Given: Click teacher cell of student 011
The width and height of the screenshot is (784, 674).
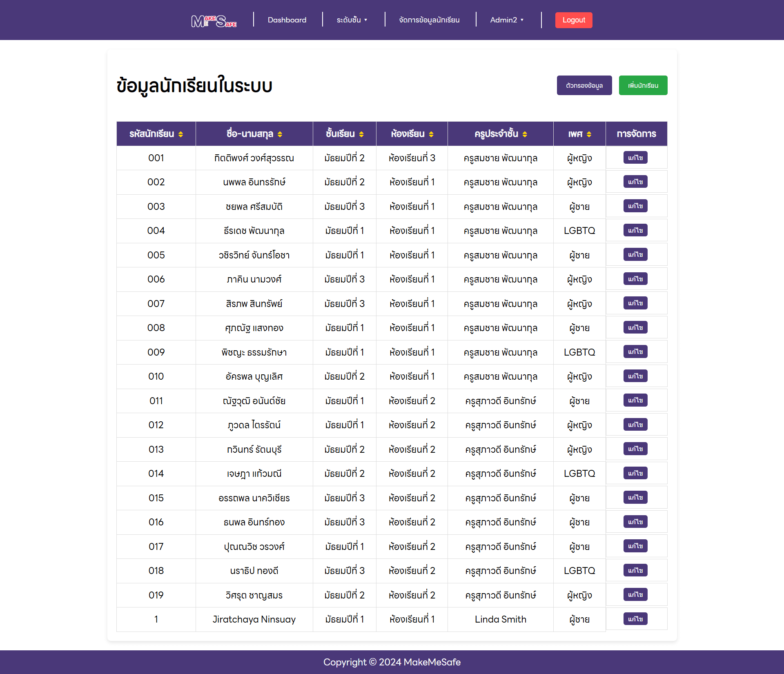Looking at the screenshot, I should coord(501,401).
